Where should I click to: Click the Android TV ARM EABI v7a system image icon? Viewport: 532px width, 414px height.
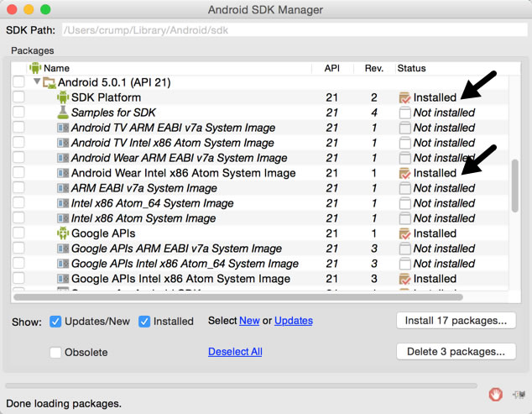click(63, 128)
